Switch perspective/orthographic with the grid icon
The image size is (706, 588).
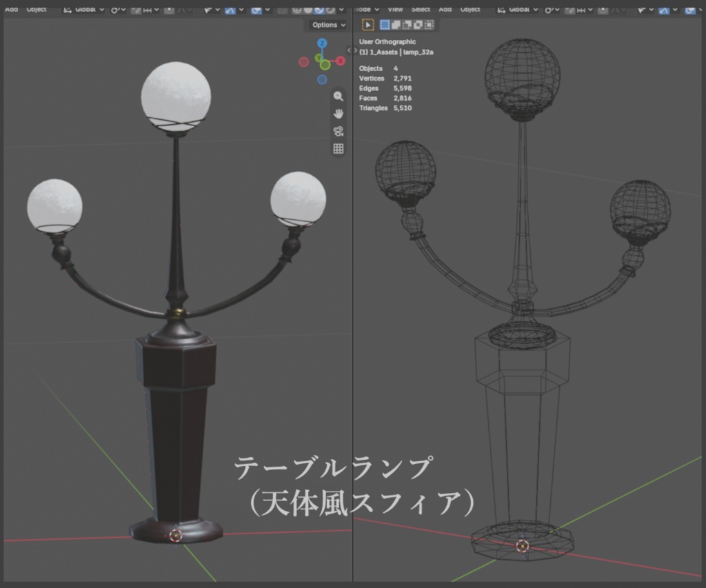(x=338, y=149)
